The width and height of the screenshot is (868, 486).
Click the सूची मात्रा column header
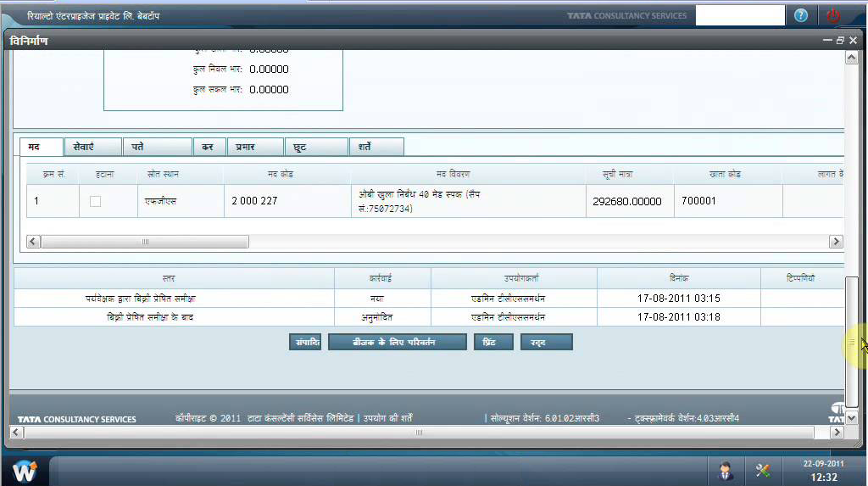pyautogui.click(x=630, y=174)
